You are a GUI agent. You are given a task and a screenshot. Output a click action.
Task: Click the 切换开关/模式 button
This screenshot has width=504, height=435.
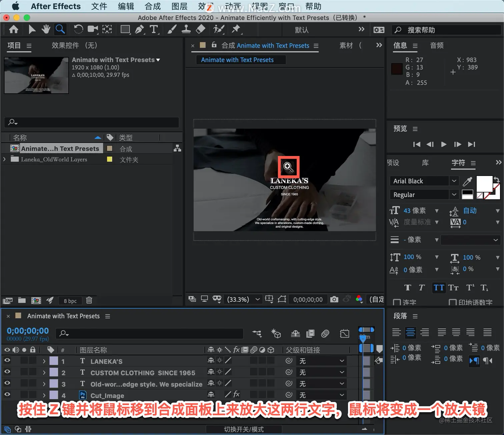pyautogui.click(x=244, y=429)
